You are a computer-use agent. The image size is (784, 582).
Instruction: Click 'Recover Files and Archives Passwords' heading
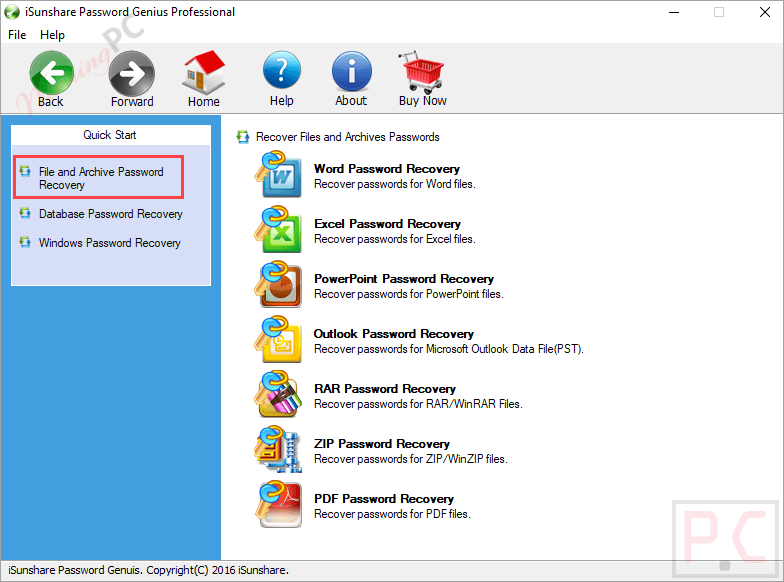348,137
